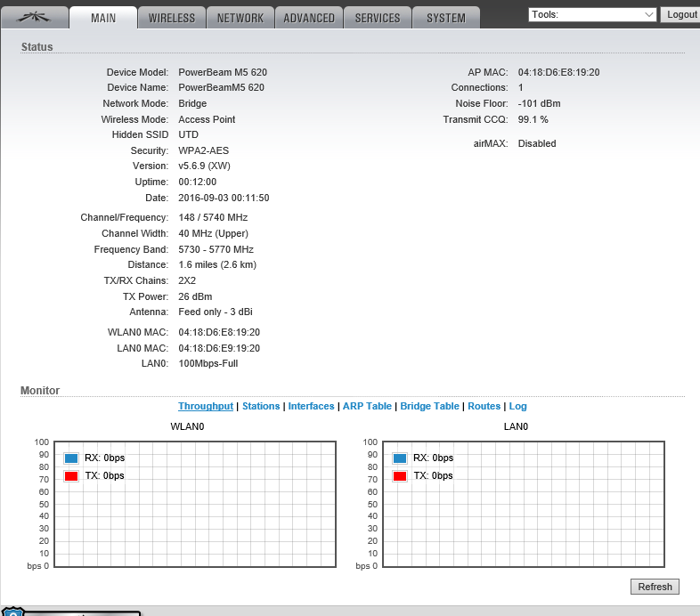Open the ARP Table link
Viewport: 700px width, 616px height.
pos(367,406)
